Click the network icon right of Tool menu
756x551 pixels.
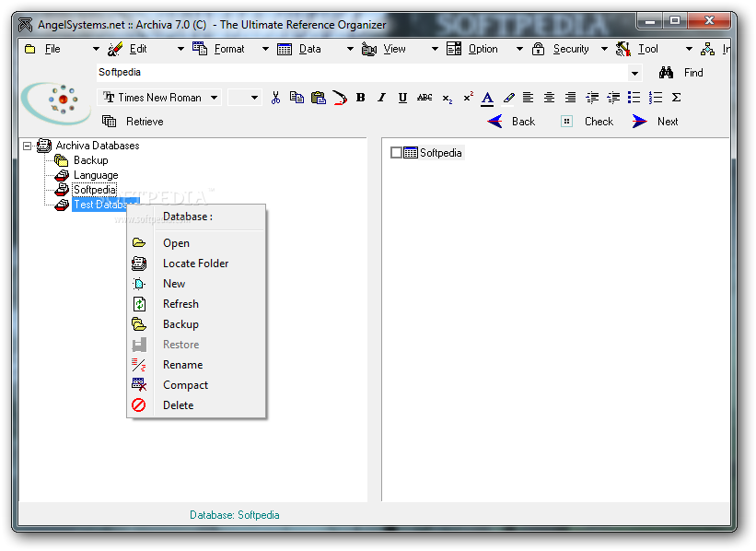(x=707, y=49)
